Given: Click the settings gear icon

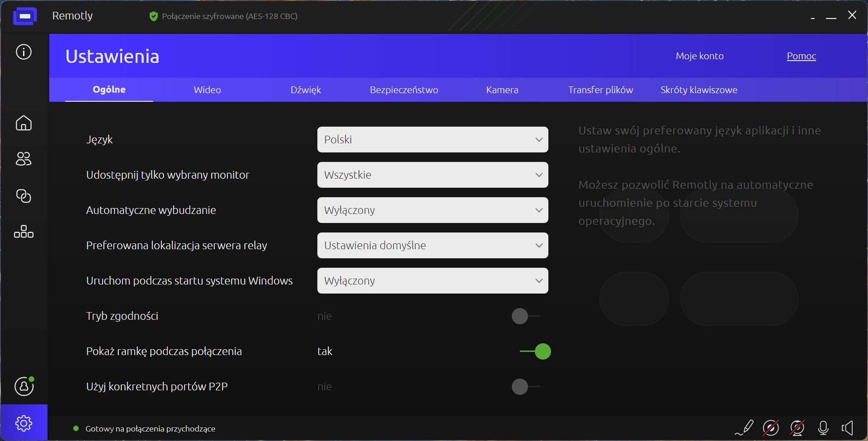Looking at the screenshot, I should click(24, 423).
